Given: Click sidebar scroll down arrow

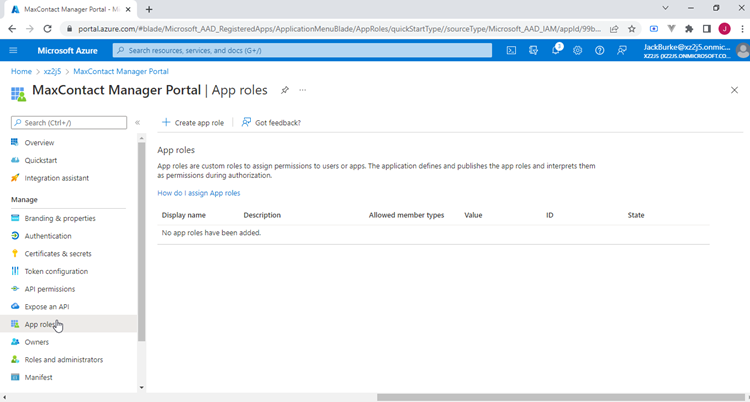Looking at the screenshot, I should [141, 387].
